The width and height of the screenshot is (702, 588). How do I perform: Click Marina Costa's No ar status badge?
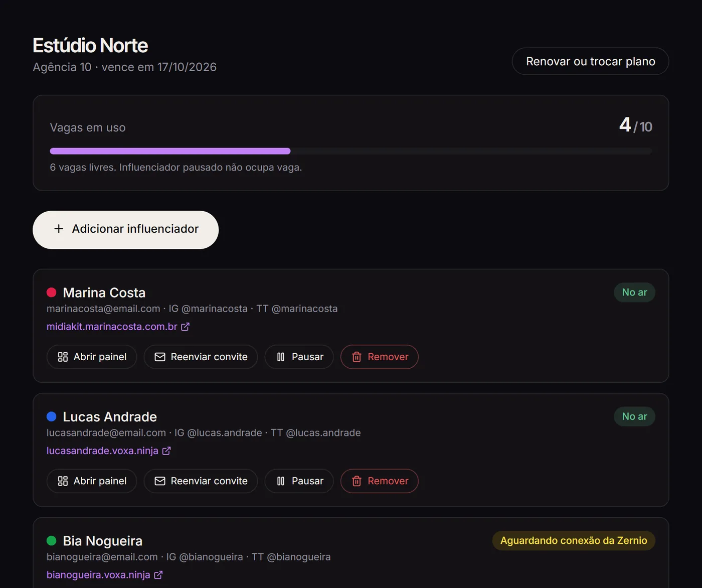pos(634,292)
